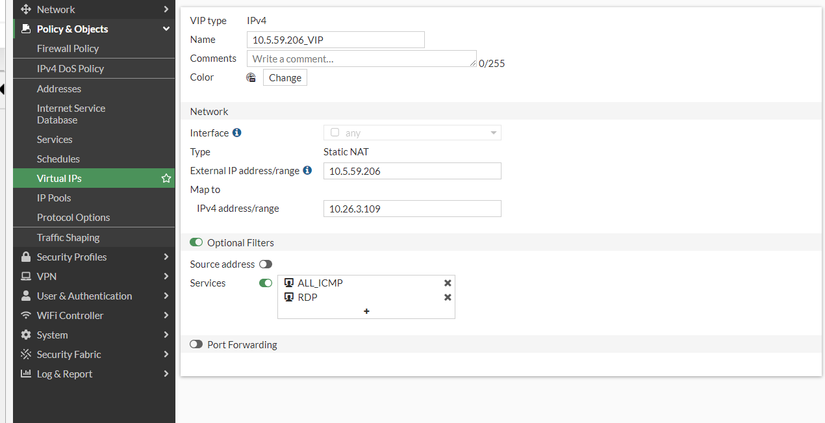Remove the ALL_ICMP service entry
This screenshot has width=825, height=423.
click(x=447, y=283)
